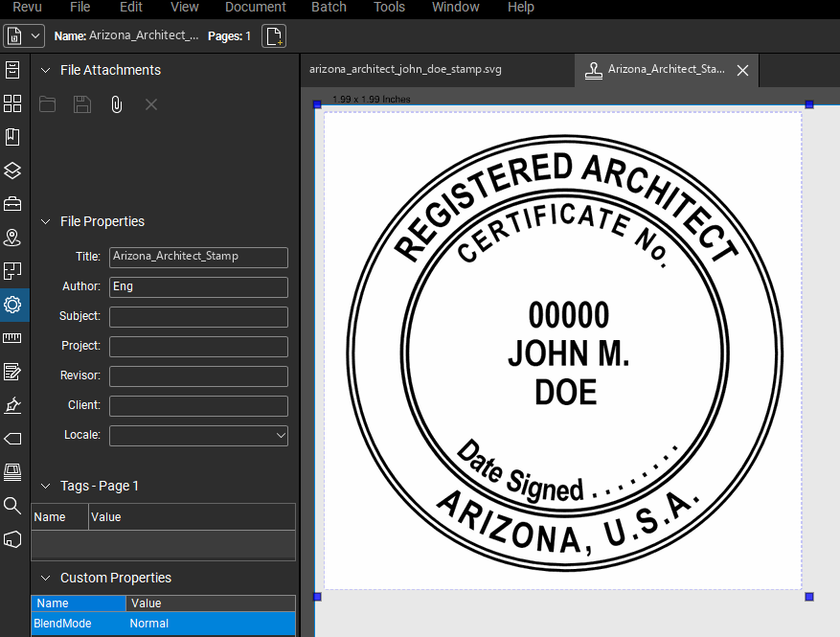Click the Author input field
The height and width of the screenshot is (637, 840).
tap(199, 286)
